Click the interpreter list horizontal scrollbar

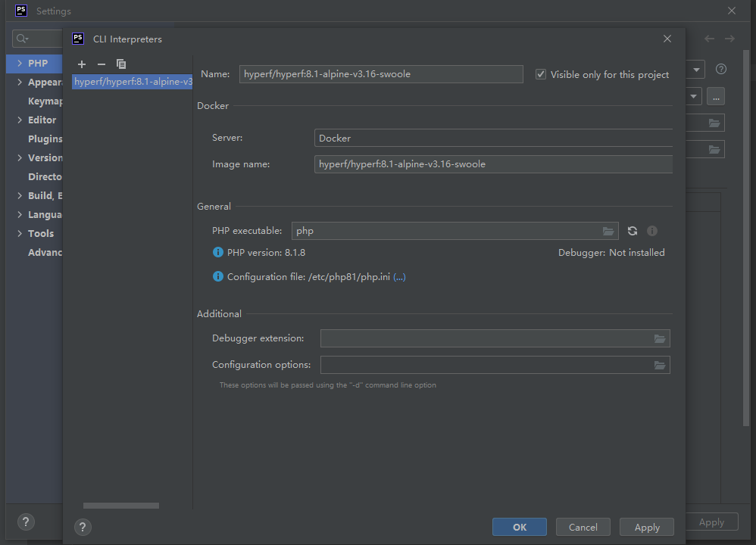click(121, 506)
